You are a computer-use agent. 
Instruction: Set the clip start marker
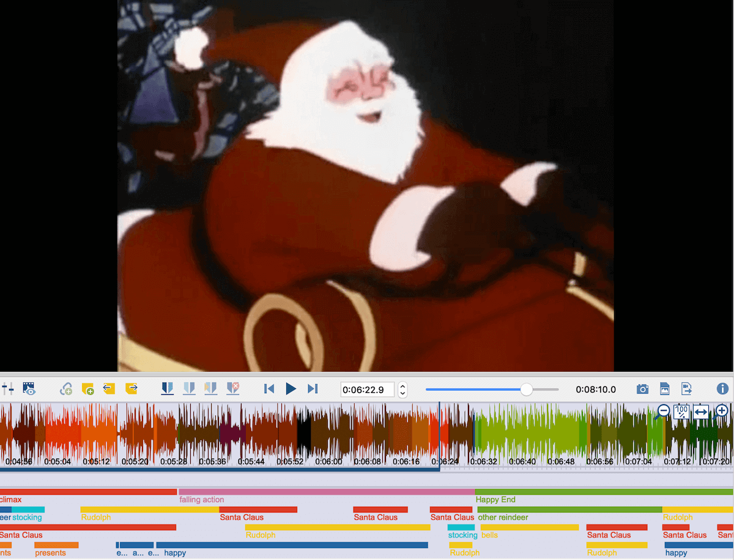coord(167,388)
